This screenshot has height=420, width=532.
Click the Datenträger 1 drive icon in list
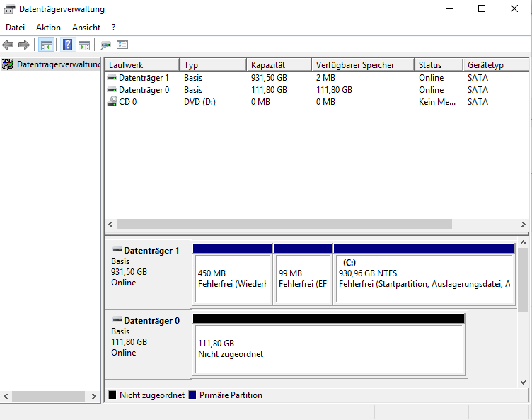112,78
